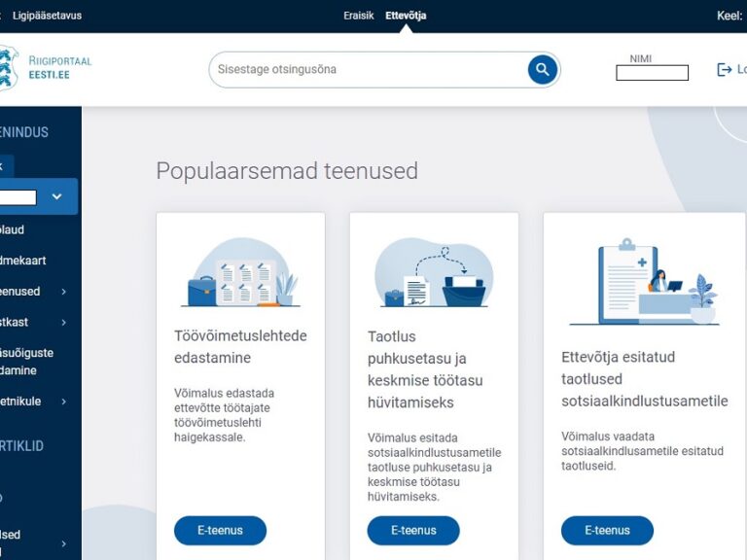Open the postkast sidebar menu item
This screenshot has height=560, width=747.
coord(15,323)
